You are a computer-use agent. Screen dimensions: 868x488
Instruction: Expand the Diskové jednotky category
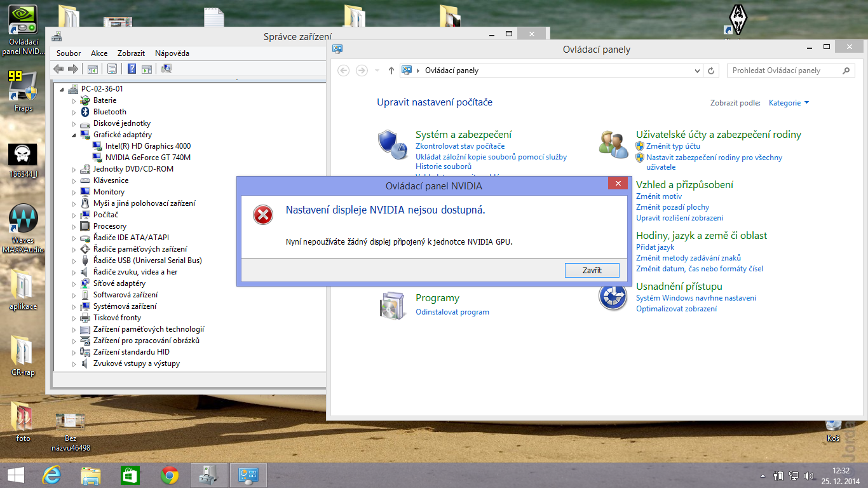coord(74,123)
